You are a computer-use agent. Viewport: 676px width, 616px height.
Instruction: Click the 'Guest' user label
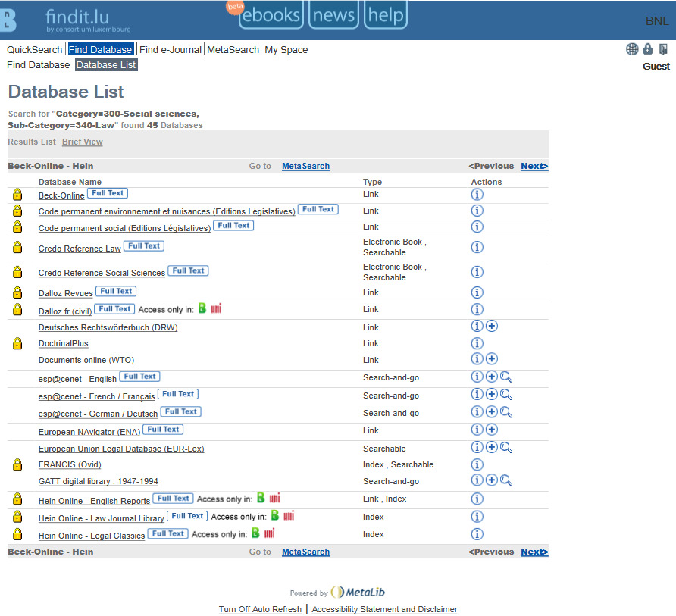pyautogui.click(x=656, y=67)
